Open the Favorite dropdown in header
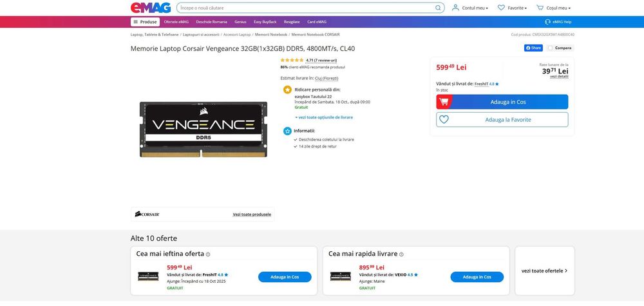Screen dimensions: 644x306 [518, 8]
